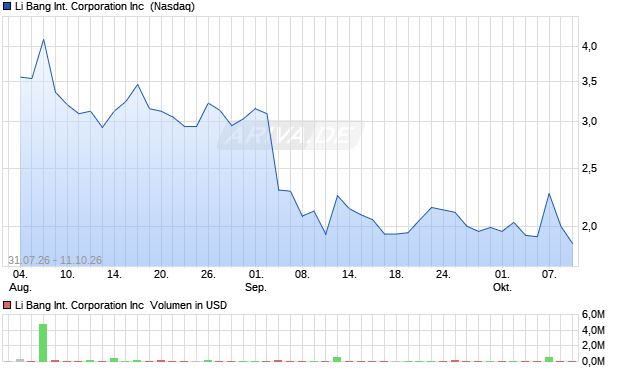Click the green volume bar near 14. September
The image size is (620, 371).
pos(337,359)
